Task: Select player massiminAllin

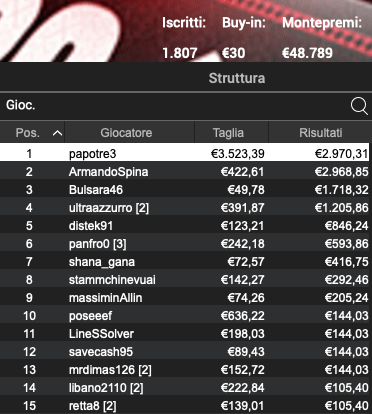Action: [184, 298]
